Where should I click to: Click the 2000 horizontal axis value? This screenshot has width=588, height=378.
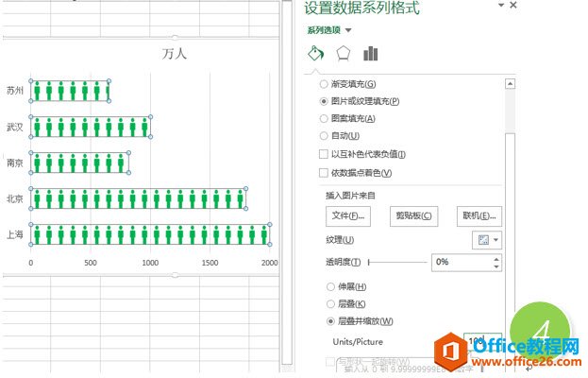270,263
